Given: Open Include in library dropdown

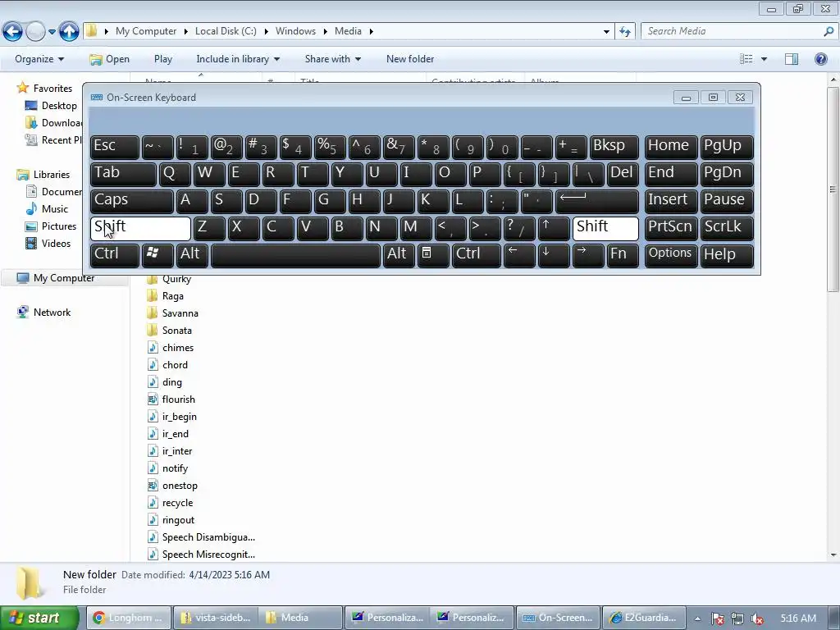Looking at the screenshot, I should (238, 59).
